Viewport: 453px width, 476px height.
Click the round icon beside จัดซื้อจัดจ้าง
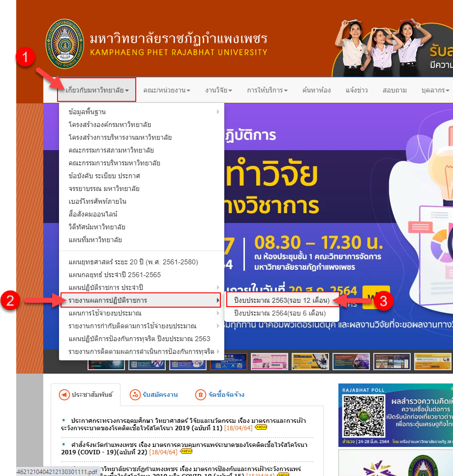click(x=201, y=395)
